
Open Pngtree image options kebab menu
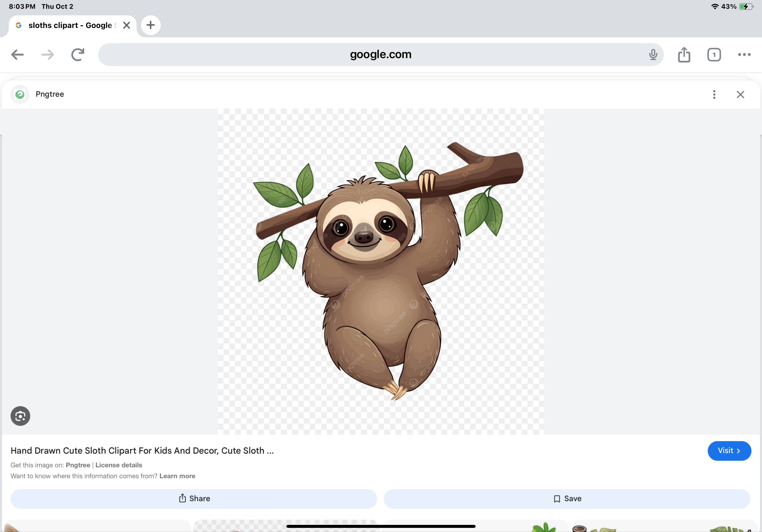tap(714, 95)
